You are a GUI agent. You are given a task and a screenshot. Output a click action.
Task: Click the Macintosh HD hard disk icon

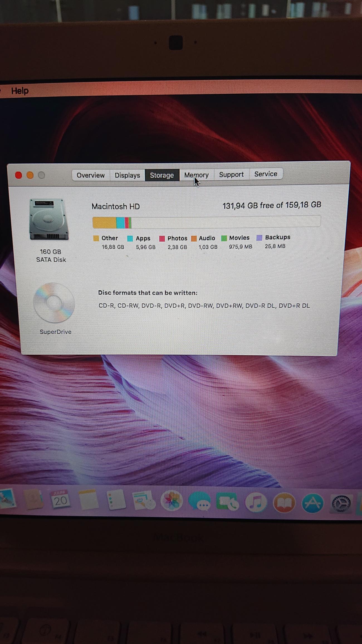(49, 220)
